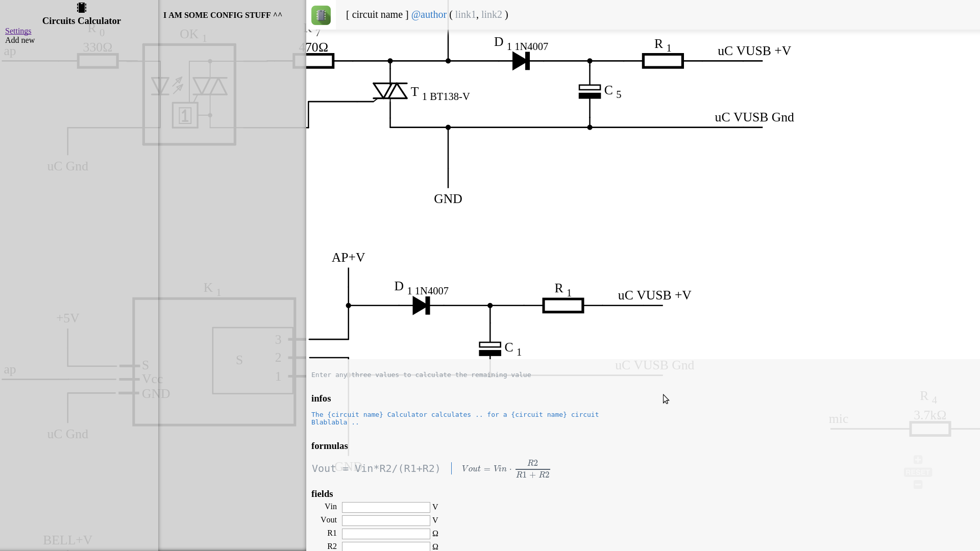Click the Vout formula text box
The image size is (980, 551).
[x=376, y=468]
